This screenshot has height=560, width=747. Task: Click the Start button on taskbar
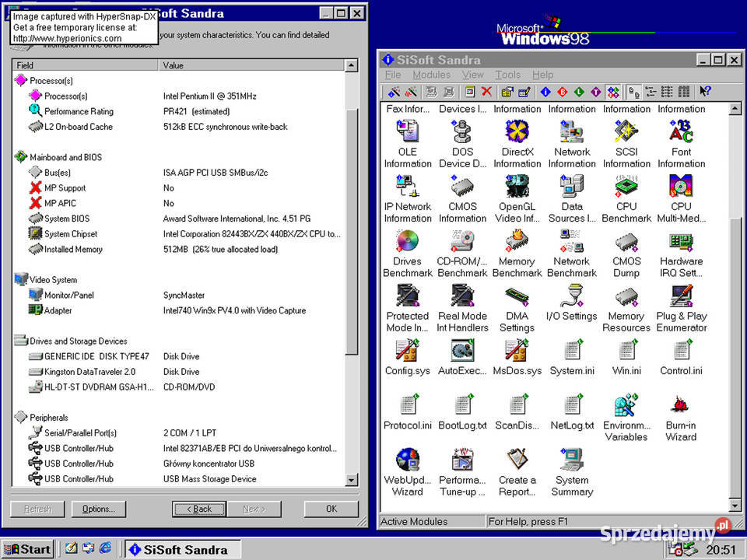point(28,549)
